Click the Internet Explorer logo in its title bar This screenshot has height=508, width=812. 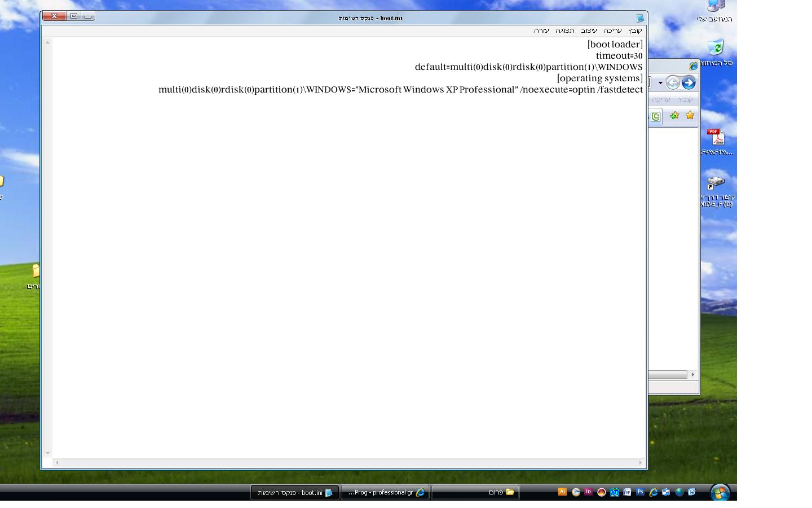pyautogui.click(x=693, y=66)
